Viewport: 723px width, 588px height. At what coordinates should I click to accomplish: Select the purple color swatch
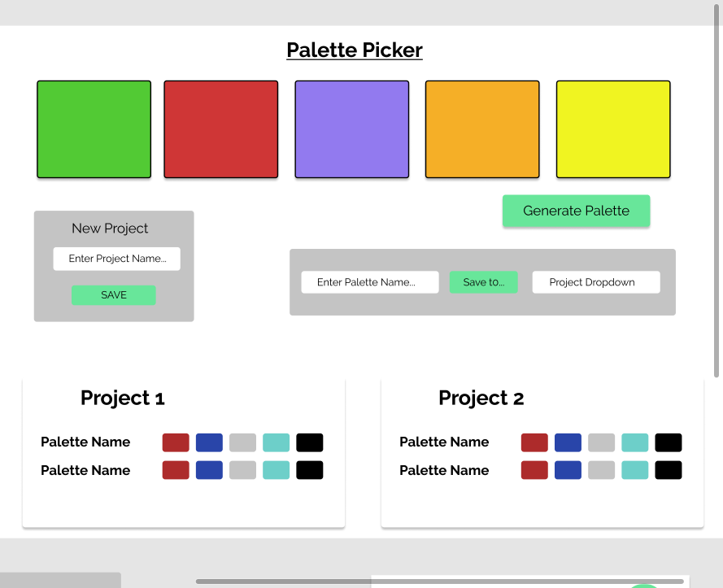pos(351,128)
